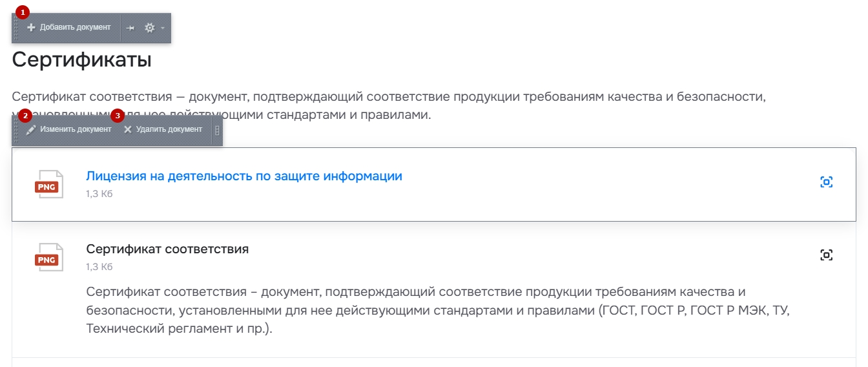The width and height of the screenshot is (868, 367).
Task: Click the Сертификаты page heading
Action: pyautogui.click(x=82, y=60)
